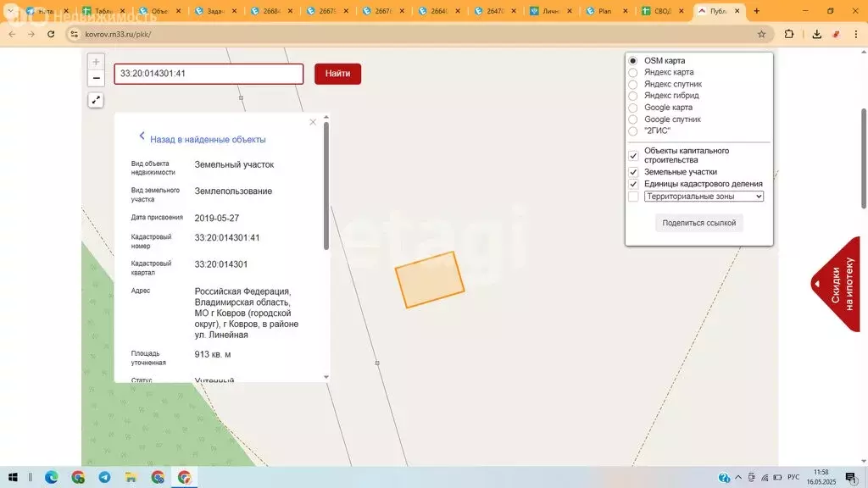Reload the page with the refresh icon

53,34
